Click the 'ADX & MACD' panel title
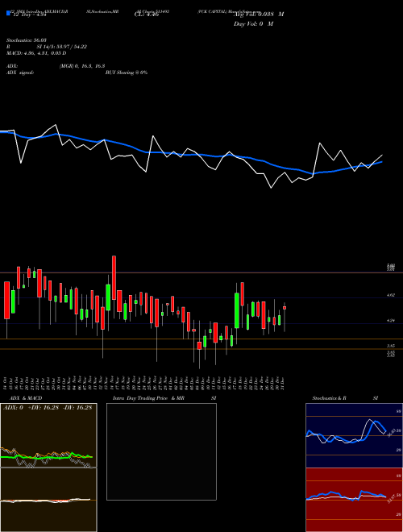This screenshot has height=532, width=403. point(26,398)
